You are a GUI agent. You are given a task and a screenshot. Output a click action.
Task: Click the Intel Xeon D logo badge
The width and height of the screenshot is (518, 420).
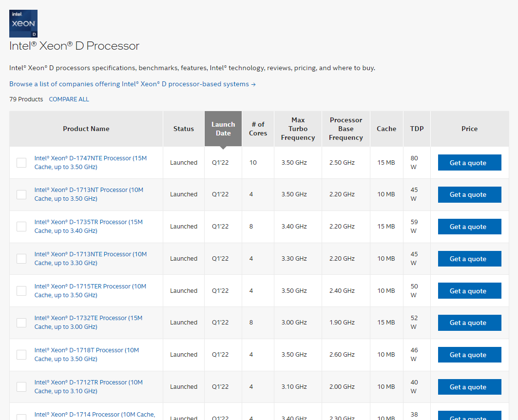[23, 23]
